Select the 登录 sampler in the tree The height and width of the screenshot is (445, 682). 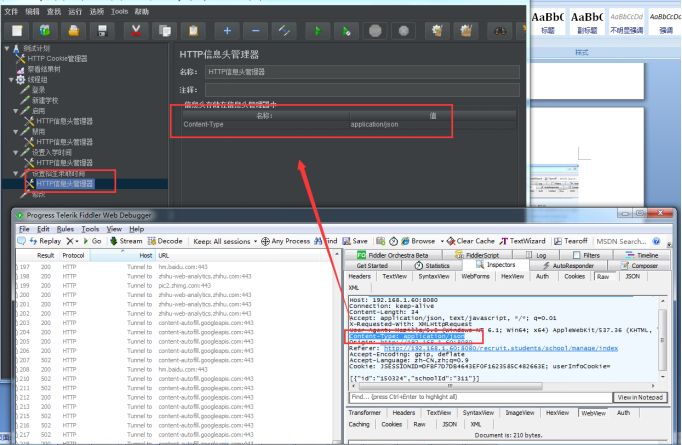pos(38,90)
